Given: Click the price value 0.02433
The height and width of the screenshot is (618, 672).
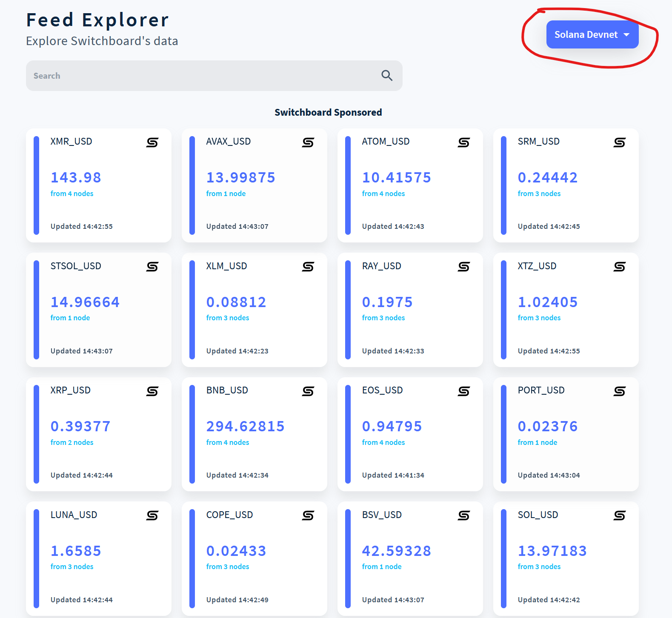Looking at the screenshot, I should [236, 551].
